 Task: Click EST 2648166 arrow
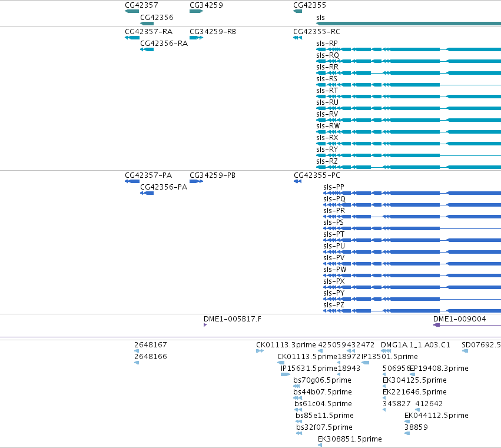click(x=137, y=363)
